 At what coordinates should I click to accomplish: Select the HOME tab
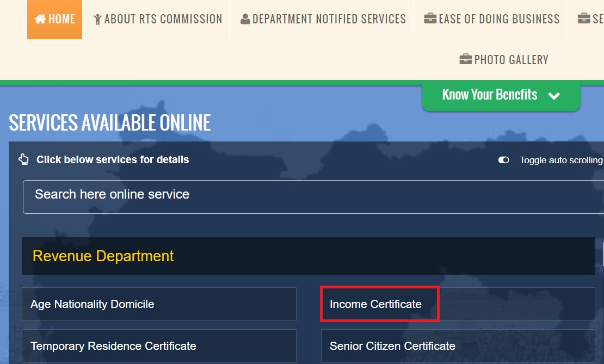pyautogui.click(x=54, y=19)
